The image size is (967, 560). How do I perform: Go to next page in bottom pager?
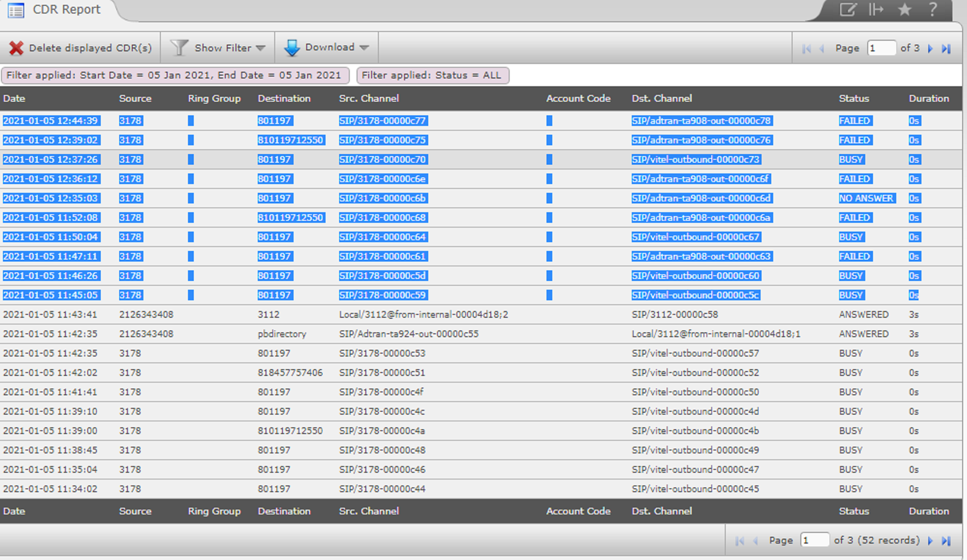click(930, 541)
